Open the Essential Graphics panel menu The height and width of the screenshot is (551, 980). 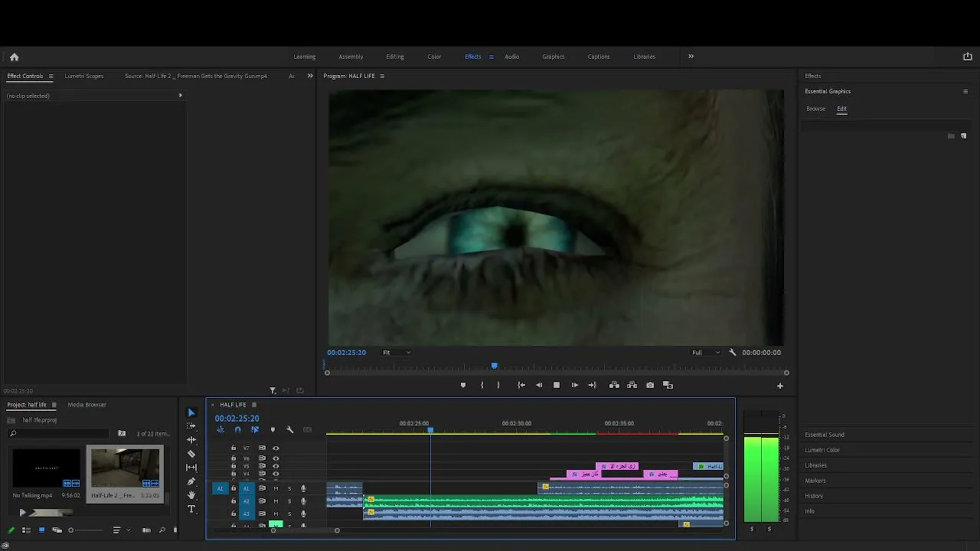[x=965, y=92]
